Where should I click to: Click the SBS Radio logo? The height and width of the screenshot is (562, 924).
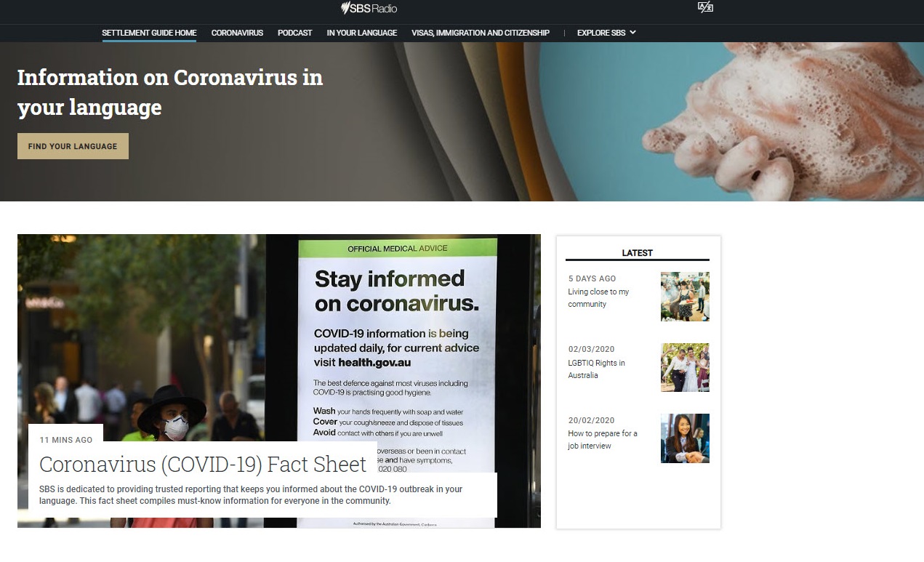pos(369,9)
